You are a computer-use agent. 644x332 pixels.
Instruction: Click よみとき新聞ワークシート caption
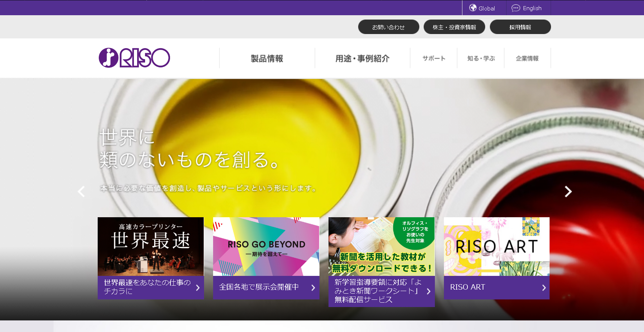378,291
